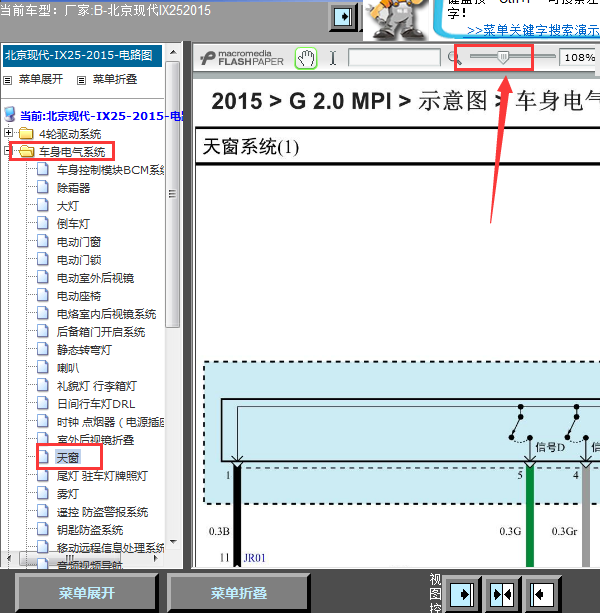Viewport: 600px width, 613px height.
Task: Open the 后备箱门开启系统 diagram
Action: pyautogui.click(x=101, y=332)
